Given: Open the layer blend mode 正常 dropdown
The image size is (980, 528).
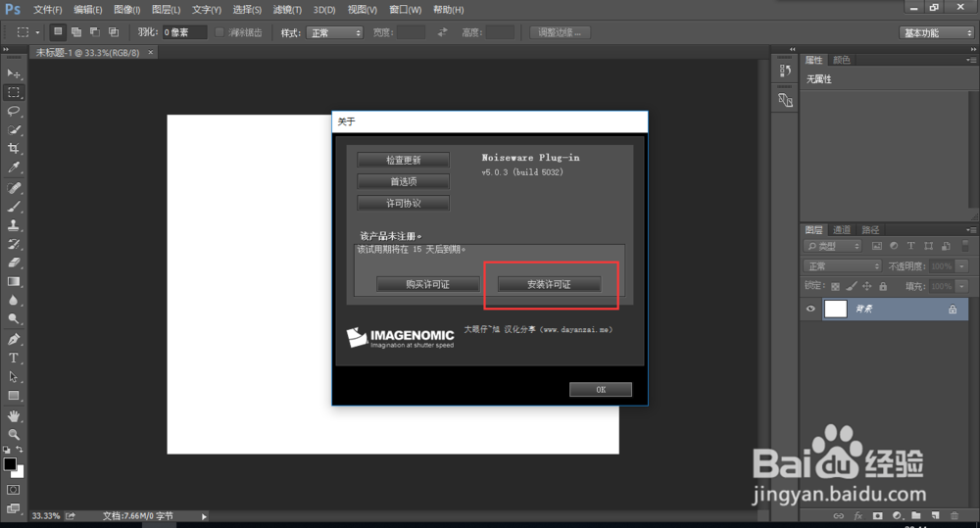Looking at the screenshot, I should 843,266.
